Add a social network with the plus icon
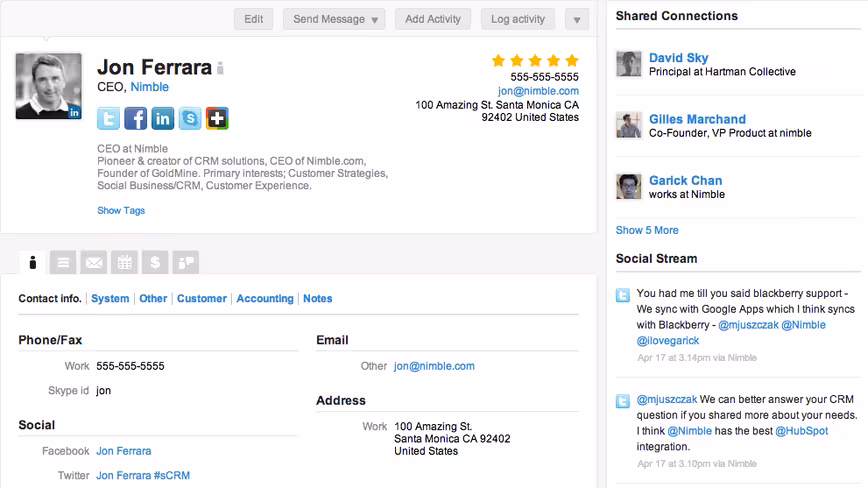The width and height of the screenshot is (868, 488). (217, 118)
